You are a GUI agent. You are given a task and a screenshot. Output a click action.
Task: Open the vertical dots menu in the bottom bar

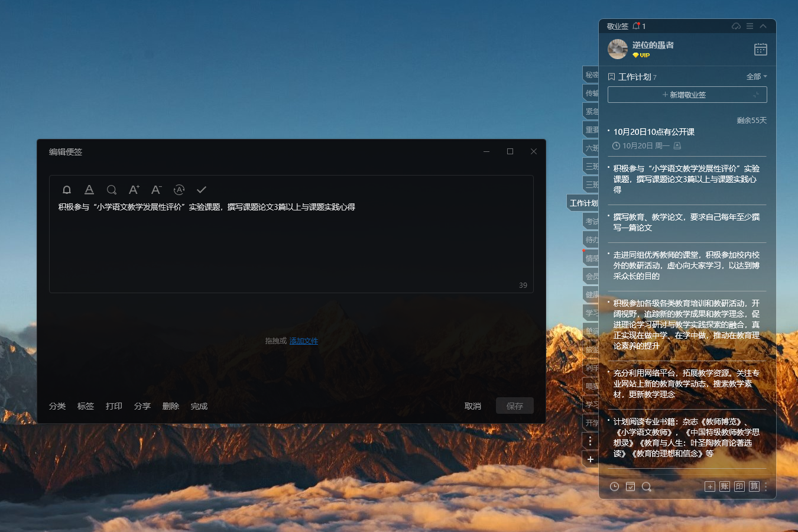(765, 486)
